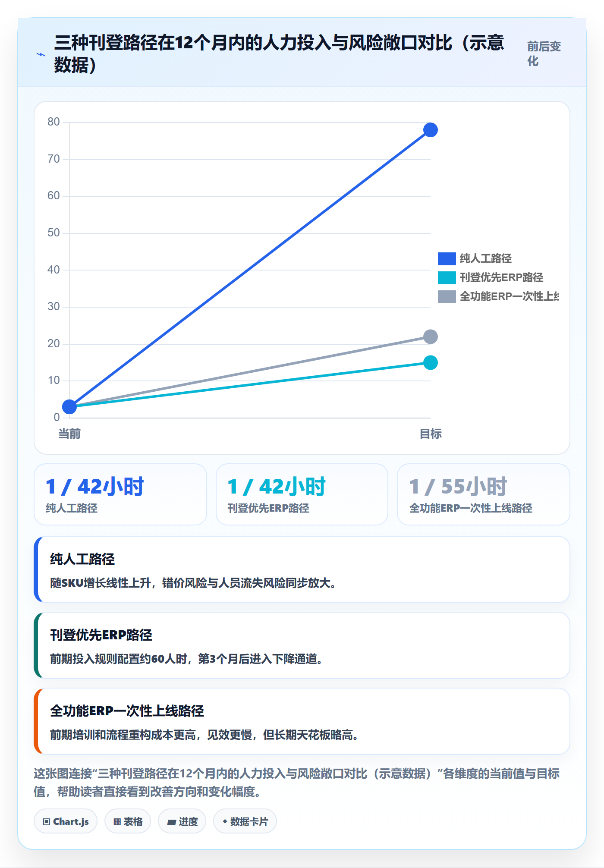Click the gray data point at 目标

point(431,337)
